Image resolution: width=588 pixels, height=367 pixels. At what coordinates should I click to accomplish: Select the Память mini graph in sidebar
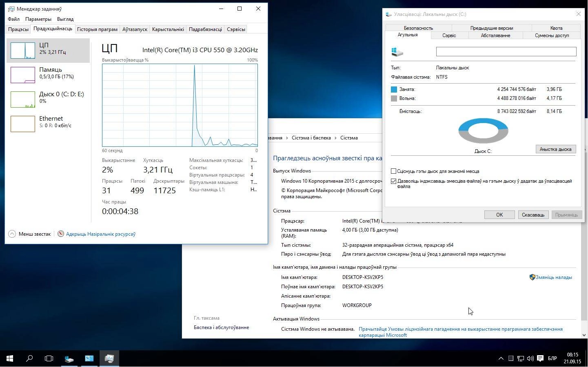tap(23, 75)
